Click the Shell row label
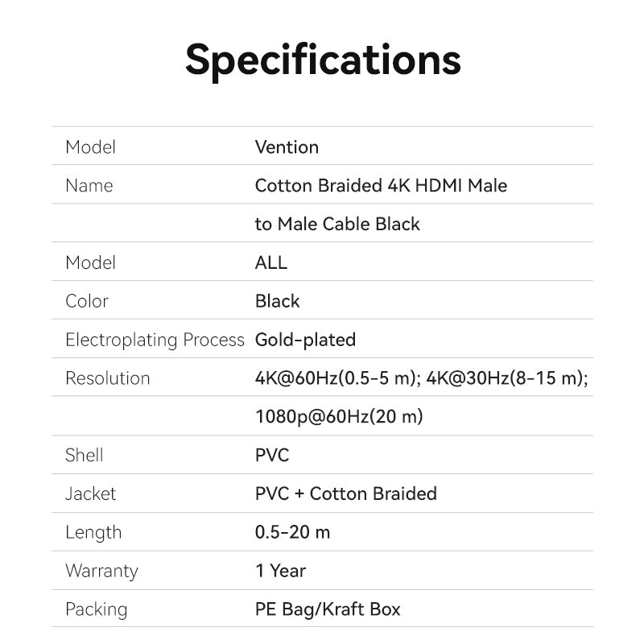 coord(84,456)
